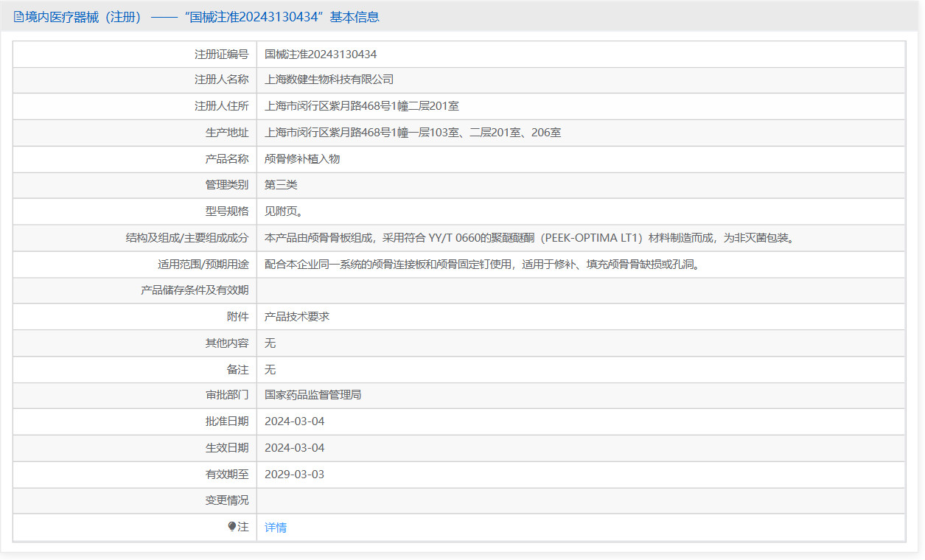
Task: Click the 产品技术要求 attachment value
Action: 297,317
